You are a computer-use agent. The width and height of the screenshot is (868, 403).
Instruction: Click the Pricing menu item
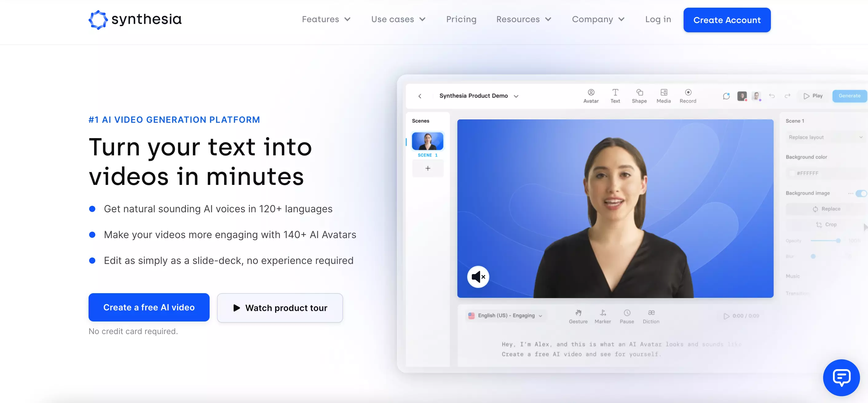(x=461, y=19)
